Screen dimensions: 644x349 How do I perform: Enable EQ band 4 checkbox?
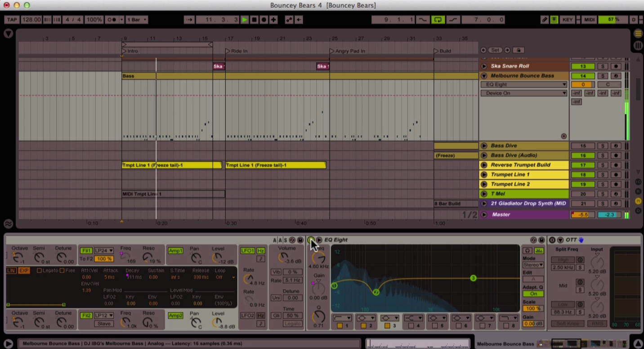[x=411, y=326]
